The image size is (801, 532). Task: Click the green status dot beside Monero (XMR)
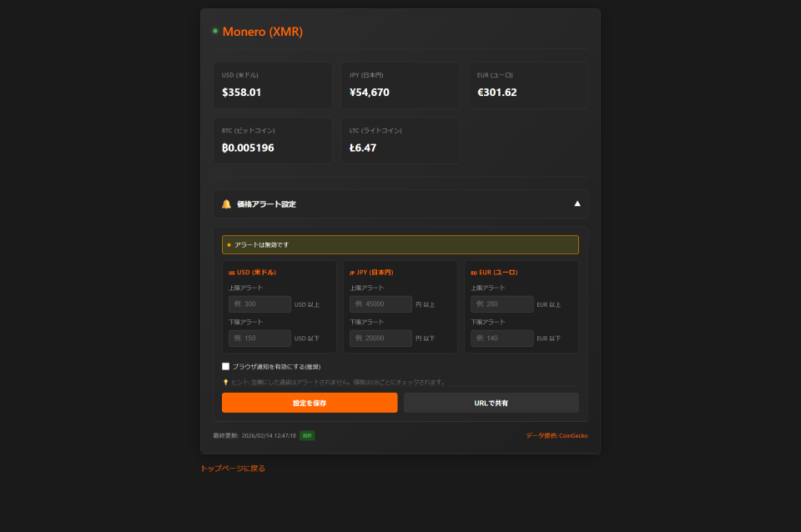pyautogui.click(x=215, y=30)
